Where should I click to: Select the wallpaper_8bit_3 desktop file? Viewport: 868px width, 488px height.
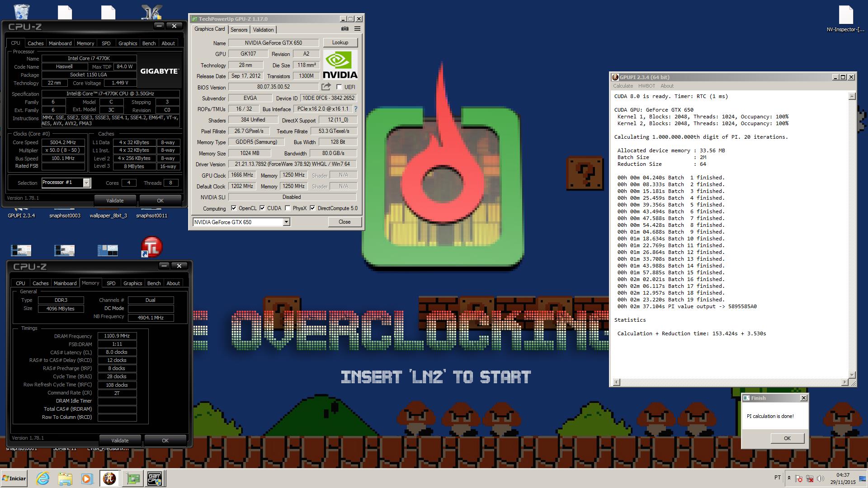108,215
